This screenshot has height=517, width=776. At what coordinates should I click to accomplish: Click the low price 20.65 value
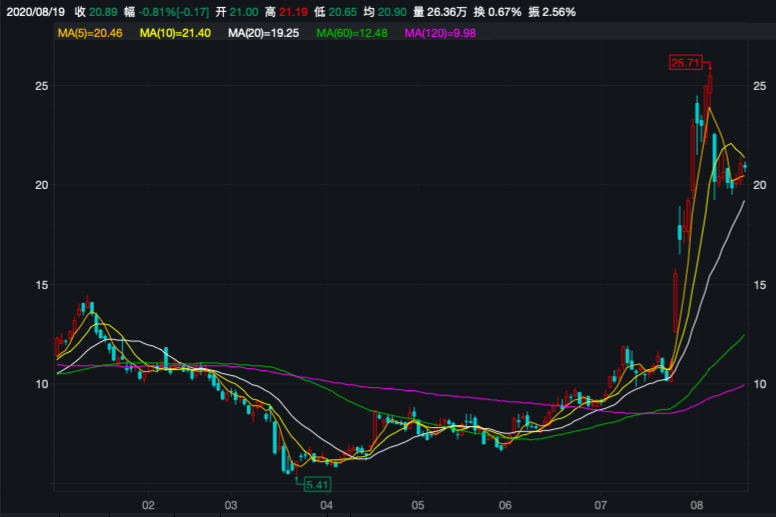346,11
